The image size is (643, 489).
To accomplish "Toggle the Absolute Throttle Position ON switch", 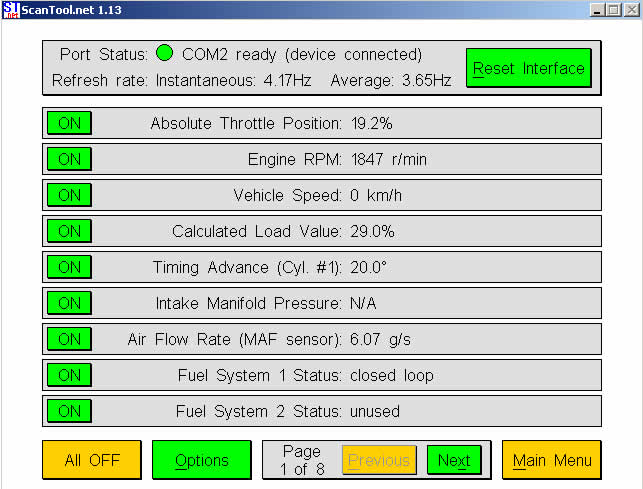I will [69, 124].
